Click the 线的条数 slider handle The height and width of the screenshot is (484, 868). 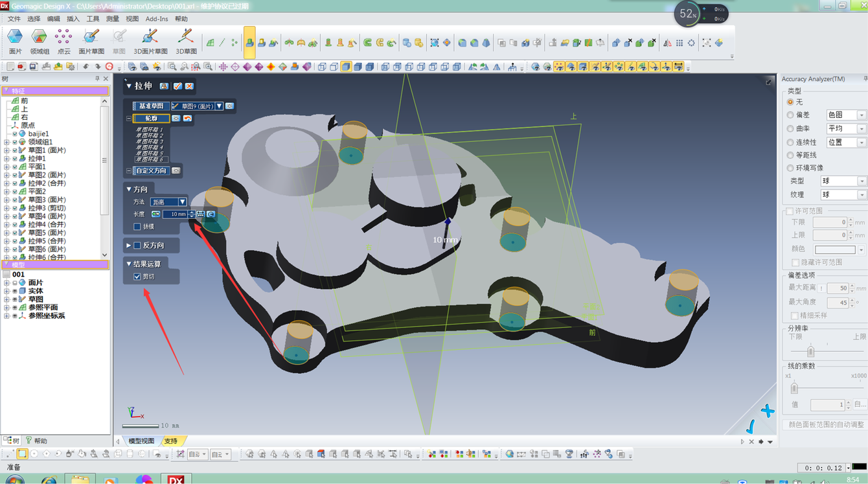pos(794,387)
